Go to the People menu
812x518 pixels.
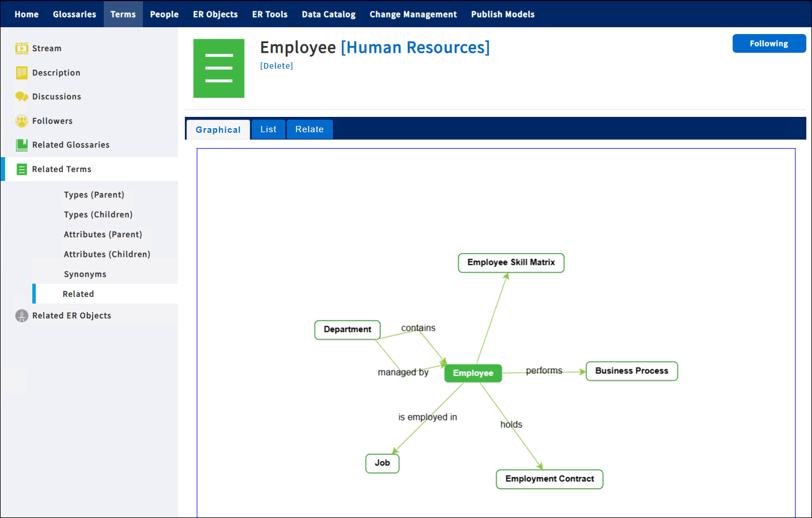[x=164, y=14]
